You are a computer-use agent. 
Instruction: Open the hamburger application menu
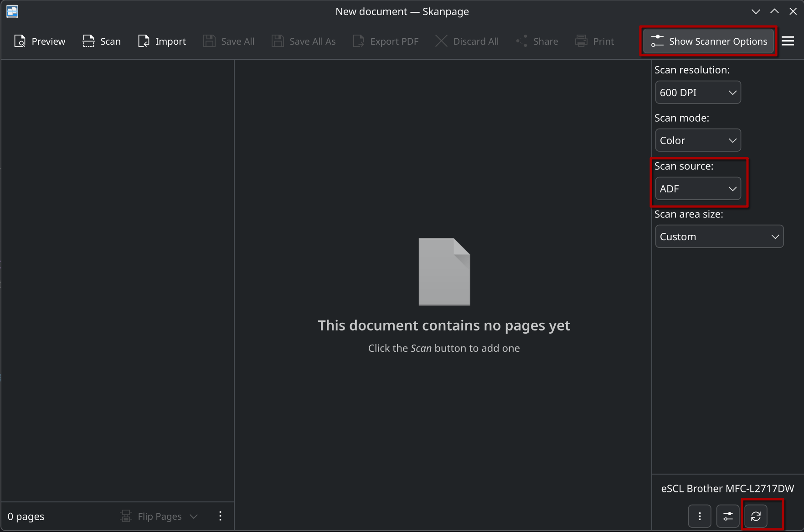click(788, 41)
